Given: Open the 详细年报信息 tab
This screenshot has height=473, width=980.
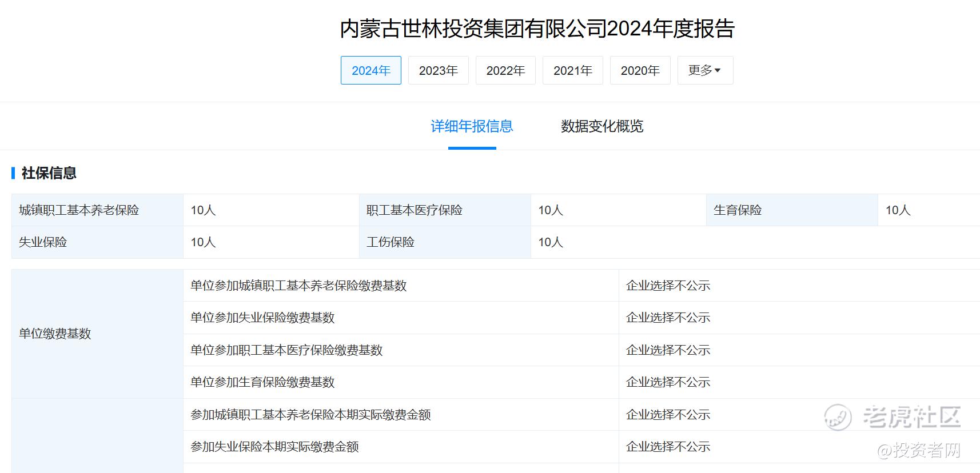Looking at the screenshot, I should (x=472, y=126).
